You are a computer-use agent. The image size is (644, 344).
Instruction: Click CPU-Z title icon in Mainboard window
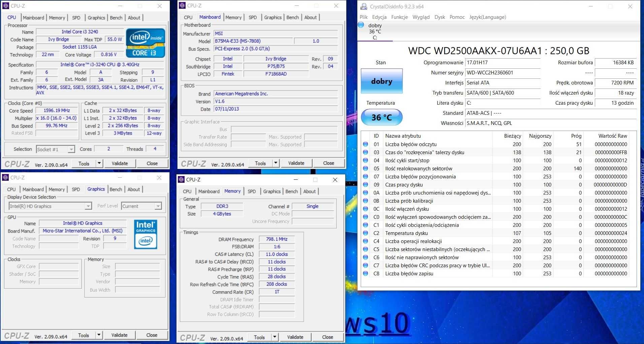tap(182, 5)
